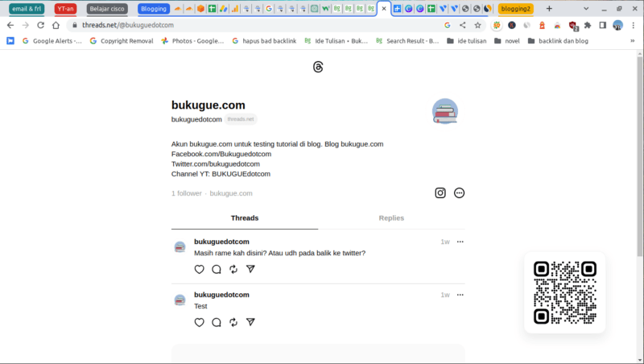This screenshot has height=364, width=644.
Task: Open the Chrome three-dot menu
Action: pos(633,25)
